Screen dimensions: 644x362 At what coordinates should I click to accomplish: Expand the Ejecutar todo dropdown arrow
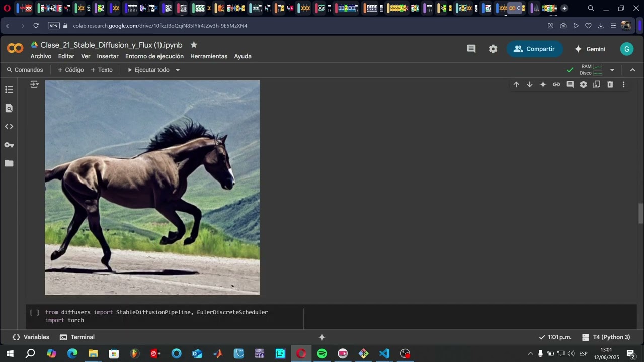pos(178,70)
